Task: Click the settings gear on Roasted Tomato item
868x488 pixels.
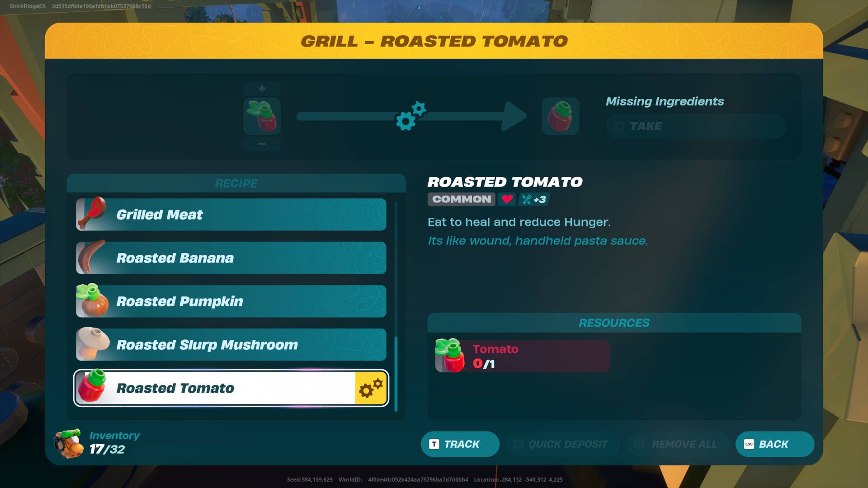Action: click(x=370, y=388)
